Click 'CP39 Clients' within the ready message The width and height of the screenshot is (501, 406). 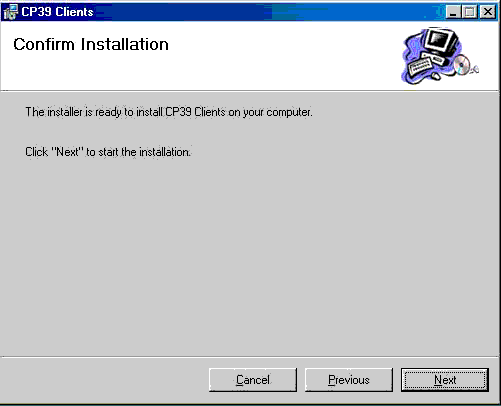(195, 112)
